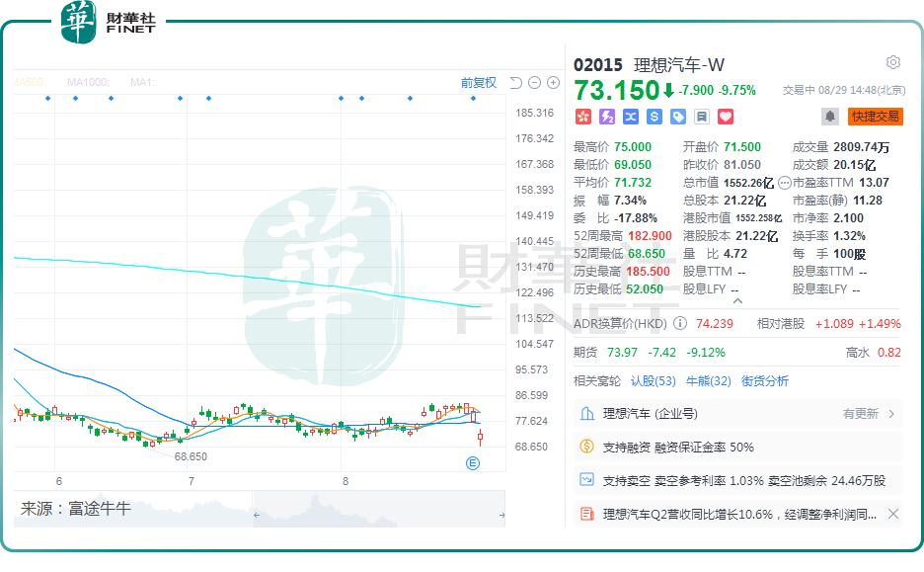Open the 认股(53) warrants link
Screen dimensions: 924x572
pos(653,381)
